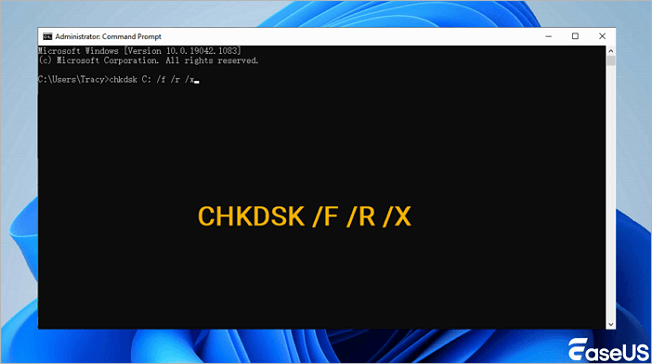Click the scrollbar down arrow
The height and width of the screenshot is (364, 652).
(x=610, y=324)
